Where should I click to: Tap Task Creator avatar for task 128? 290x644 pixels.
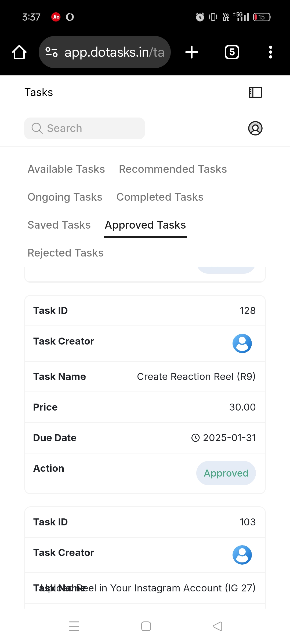[x=242, y=343]
